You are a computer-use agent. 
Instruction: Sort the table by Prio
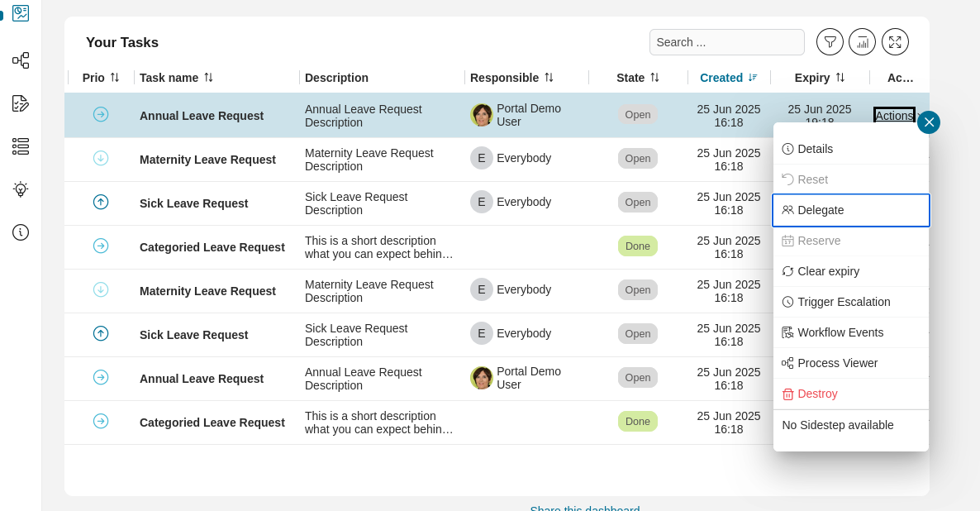click(114, 78)
